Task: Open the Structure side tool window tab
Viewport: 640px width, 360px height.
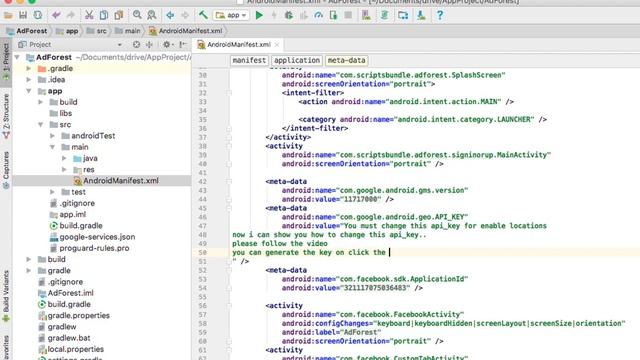Action: tap(6, 116)
